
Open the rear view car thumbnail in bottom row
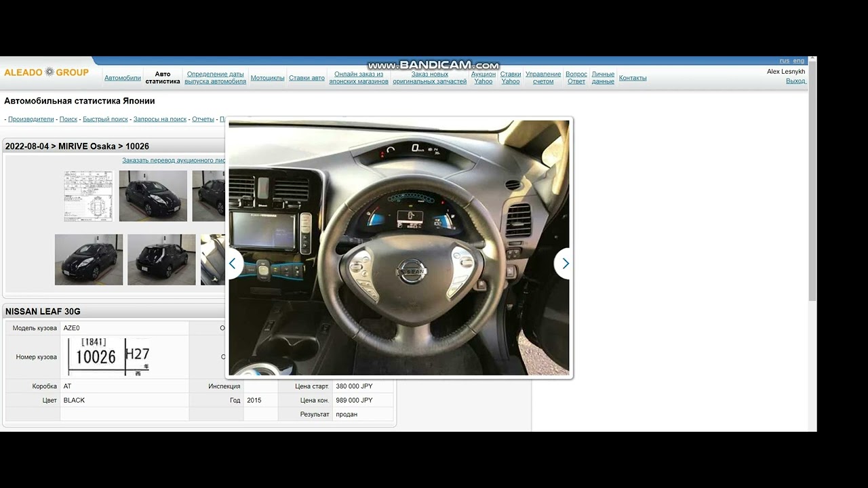coord(161,260)
